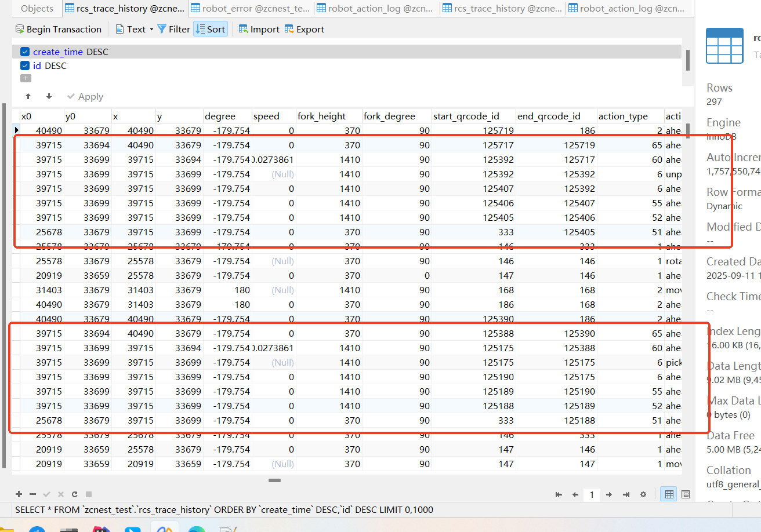
Task: Uncheck the create_time sort checkbox
Action: [25, 52]
